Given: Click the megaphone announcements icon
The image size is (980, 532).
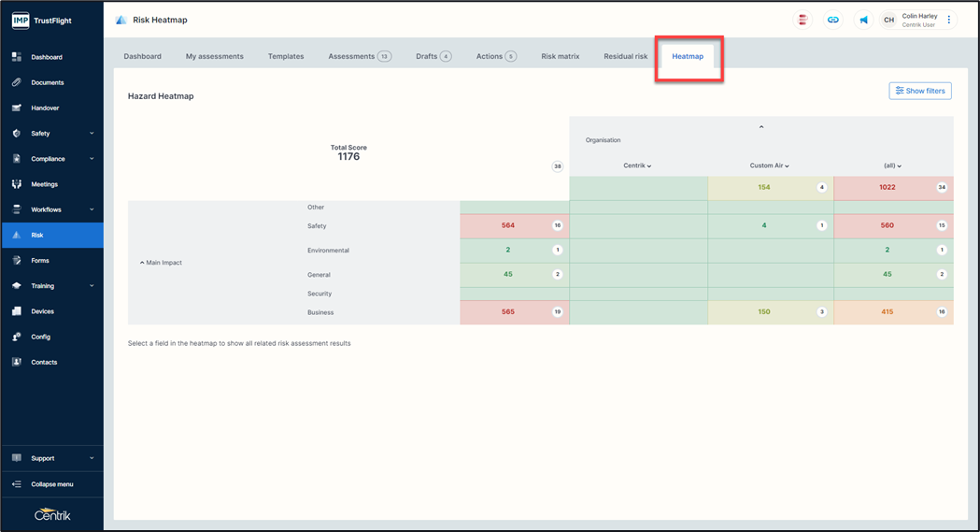Looking at the screenshot, I should (863, 20).
